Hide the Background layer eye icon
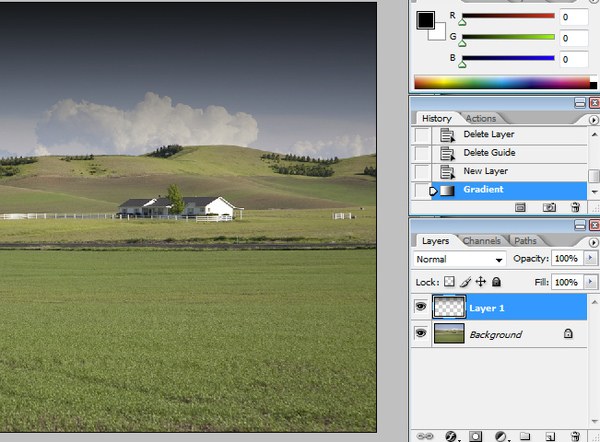Viewport: 600px width, 442px height. pos(421,333)
